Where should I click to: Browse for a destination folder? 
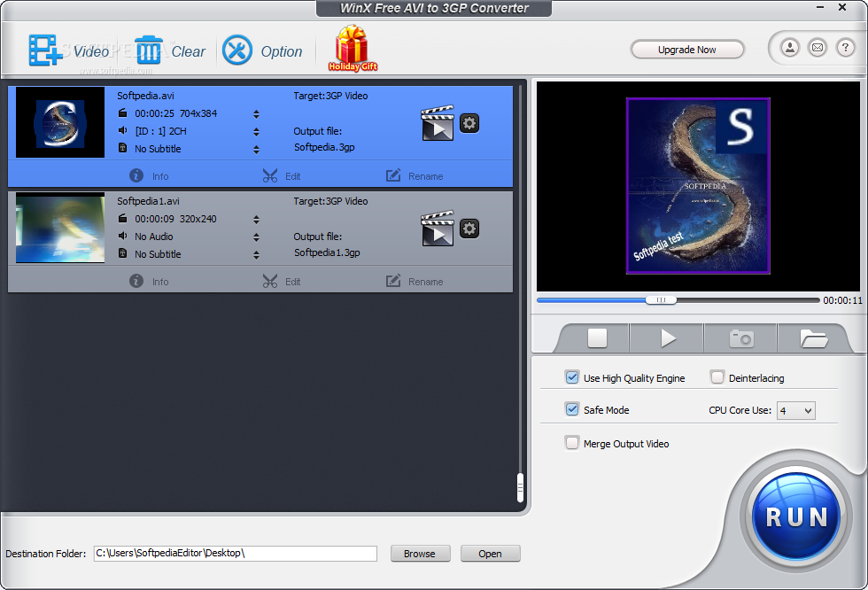click(x=420, y=554)
